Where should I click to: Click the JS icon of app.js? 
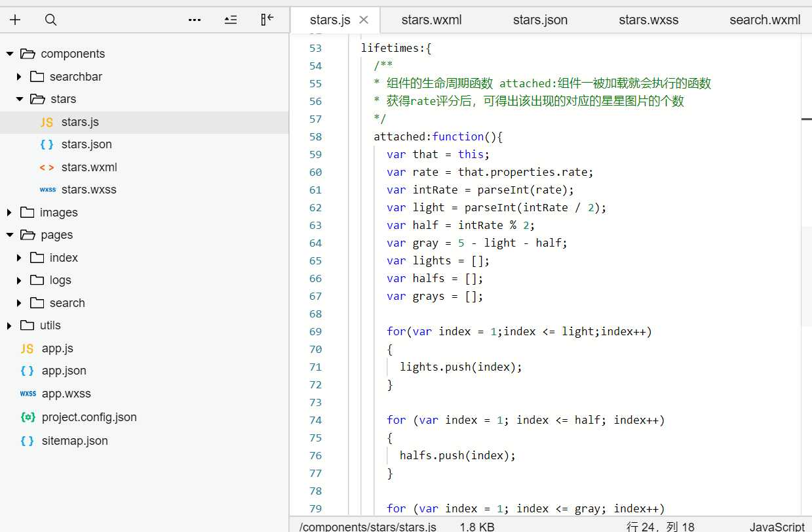[27, 348]
